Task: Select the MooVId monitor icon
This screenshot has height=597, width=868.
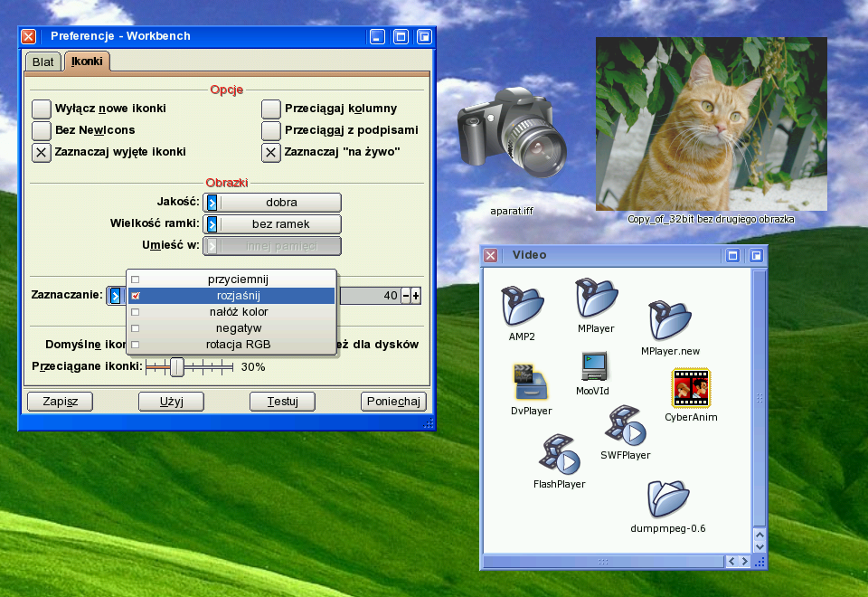Action: coord(593,365)
